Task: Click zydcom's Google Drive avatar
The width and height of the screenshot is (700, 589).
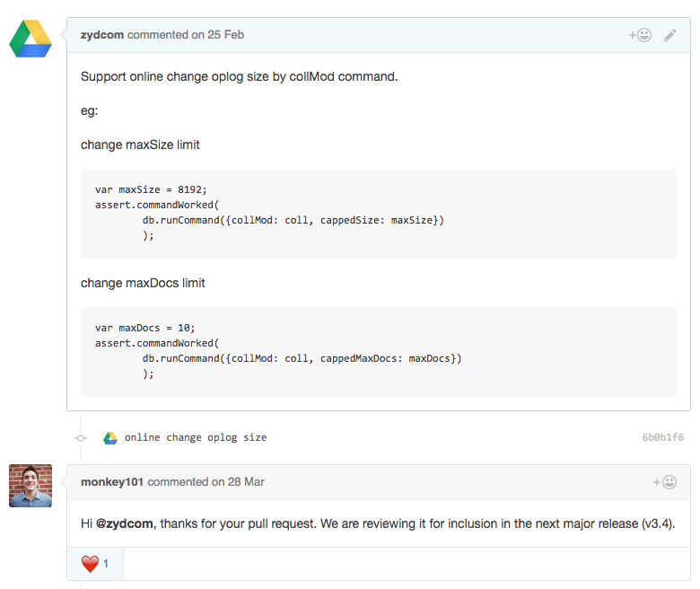Action: click(x=31, y=39)
